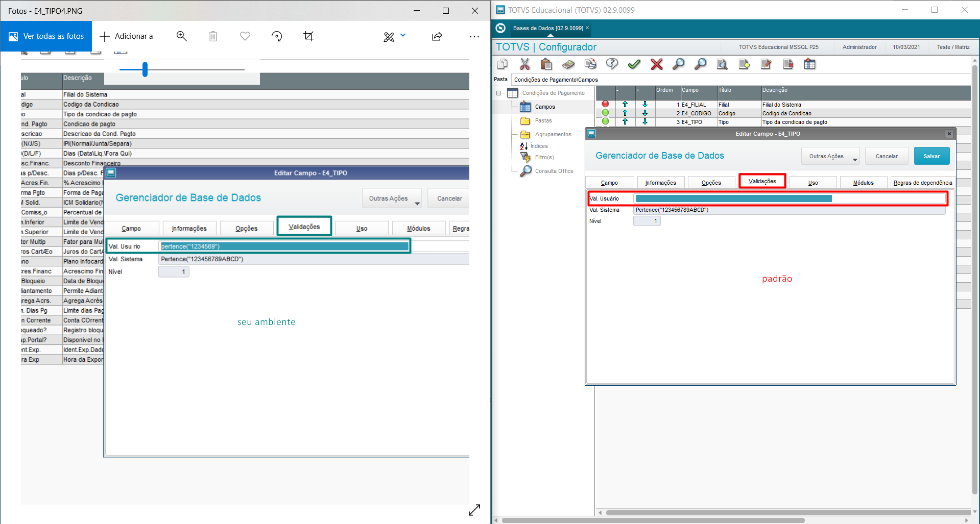
Task: Click the clipboard Paste icon in TOTVS
Action: [x=546, y=64]
